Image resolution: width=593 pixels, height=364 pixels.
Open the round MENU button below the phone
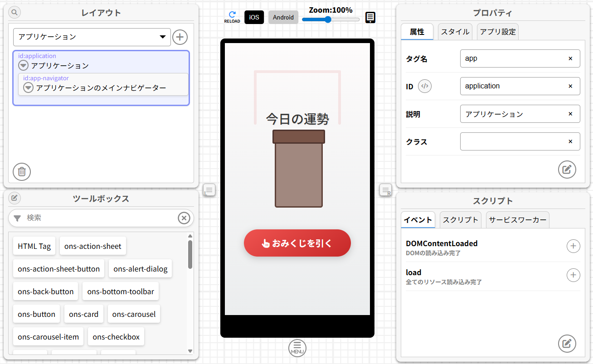[x=297, y=348]
